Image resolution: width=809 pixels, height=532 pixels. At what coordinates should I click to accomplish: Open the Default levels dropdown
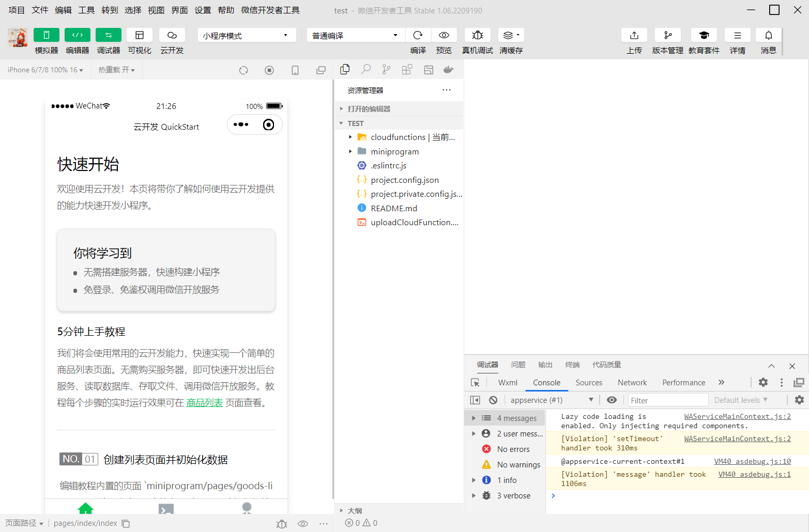(740, 400)
